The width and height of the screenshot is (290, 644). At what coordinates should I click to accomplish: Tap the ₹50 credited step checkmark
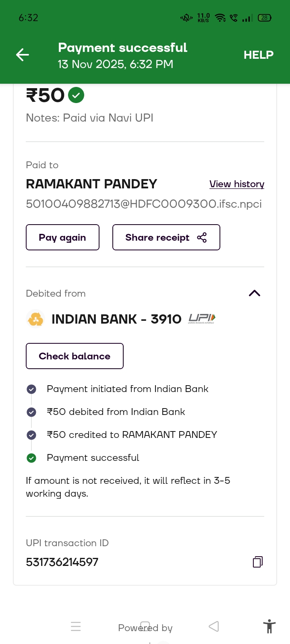click(31, 435)
